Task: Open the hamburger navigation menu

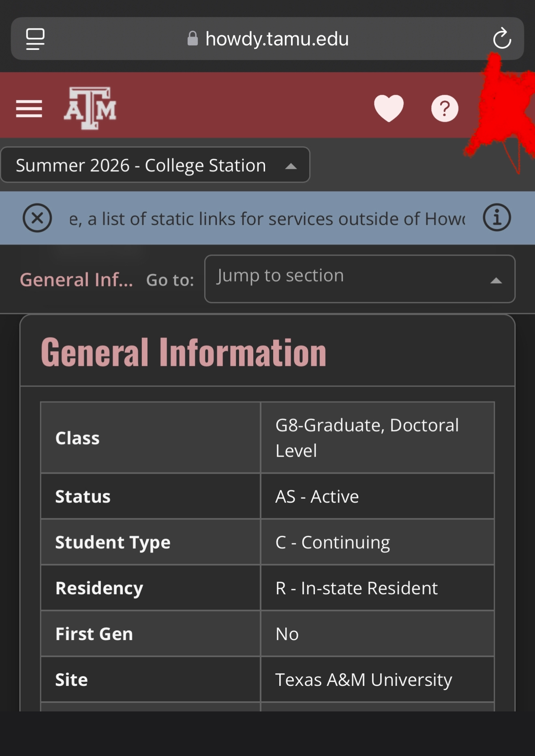Action: pyautogui.click(x=29, y=109)
